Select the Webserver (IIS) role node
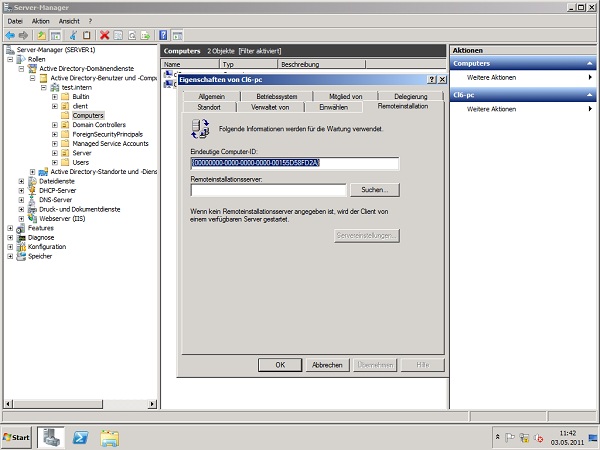Viewport: 600px width, 450px height. [62, 218]
